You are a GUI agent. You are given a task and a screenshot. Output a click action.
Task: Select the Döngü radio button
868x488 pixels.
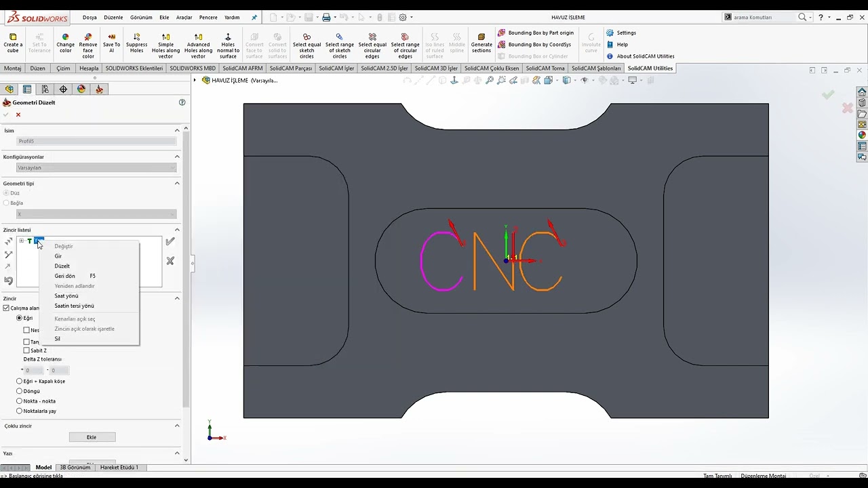(20, 391)
